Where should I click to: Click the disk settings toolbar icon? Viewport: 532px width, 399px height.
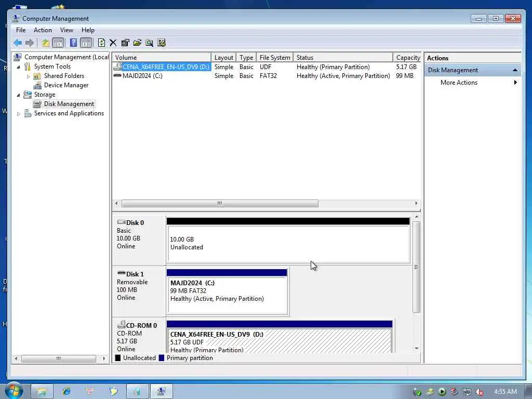pyautogui.click(x=162, y=43)
